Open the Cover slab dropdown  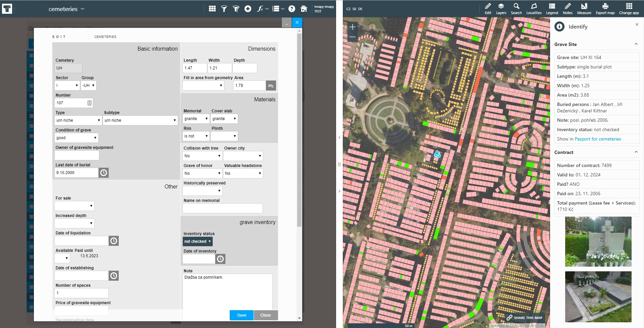[224, 119]
